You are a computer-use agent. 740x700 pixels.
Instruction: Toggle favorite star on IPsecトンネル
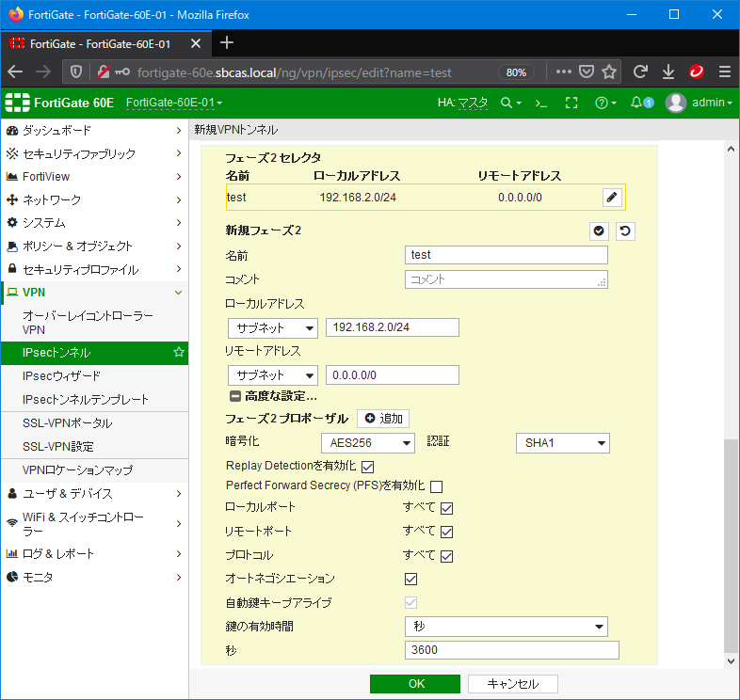[178, 352]
